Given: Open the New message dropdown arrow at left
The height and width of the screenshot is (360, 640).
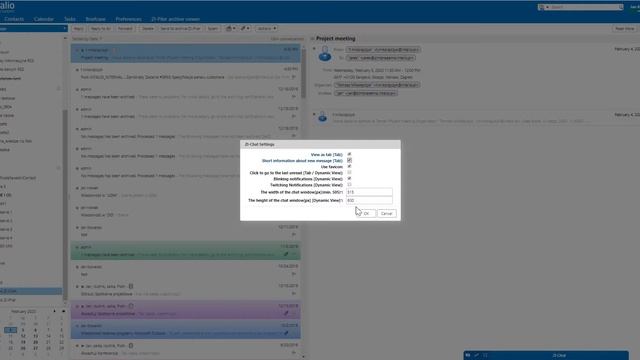Looking at the screenshot, I should pos(64,29).
